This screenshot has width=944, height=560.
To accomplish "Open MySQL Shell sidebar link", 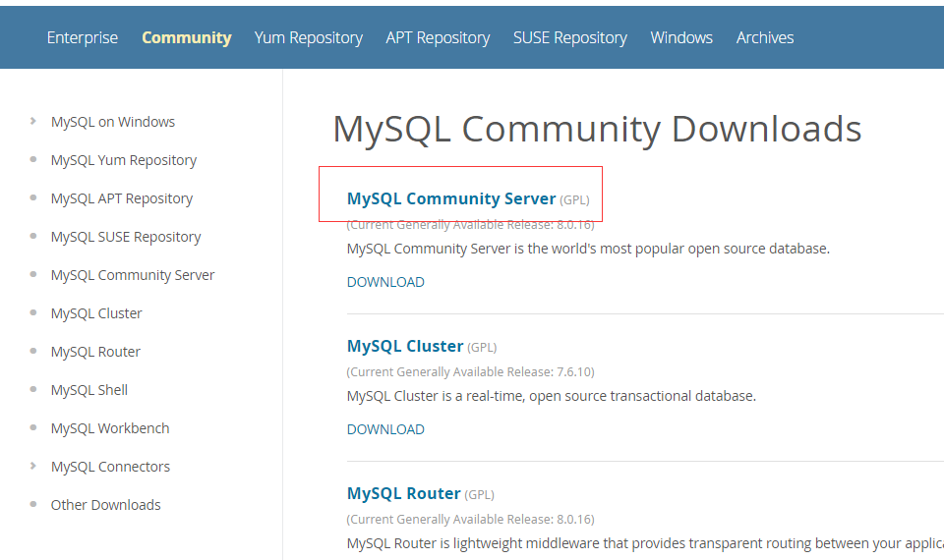I will (x=89, y=390).
